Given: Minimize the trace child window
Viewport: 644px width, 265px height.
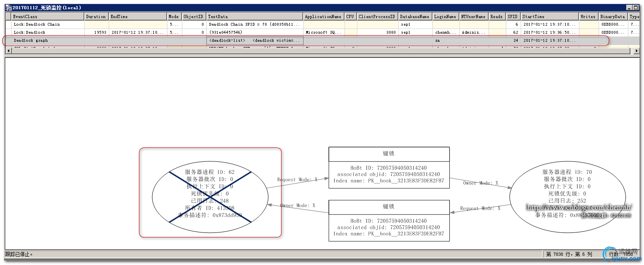Looking at the screenshot, I should [x=629, y=7].
